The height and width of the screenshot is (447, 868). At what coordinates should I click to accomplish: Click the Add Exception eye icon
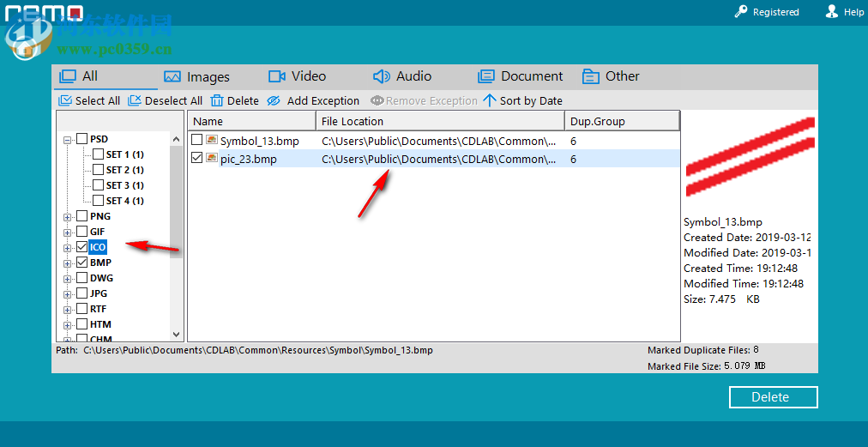(x=274, y=100)
